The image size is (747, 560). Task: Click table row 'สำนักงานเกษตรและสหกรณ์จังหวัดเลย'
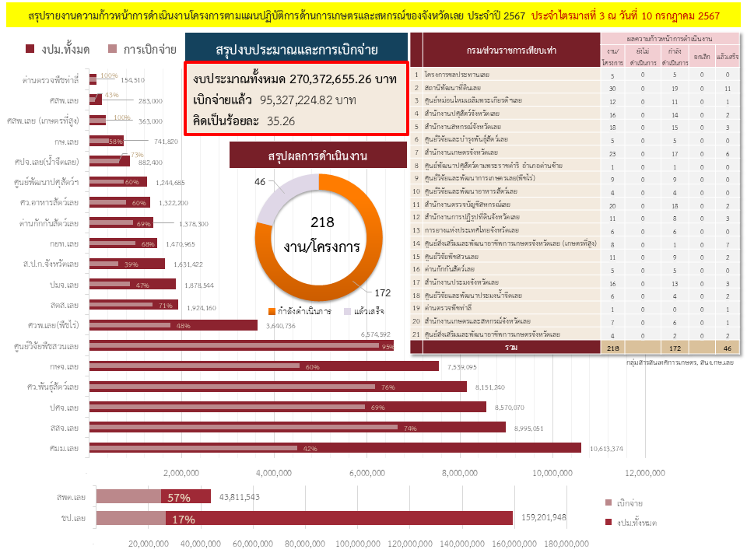[575, 321]
